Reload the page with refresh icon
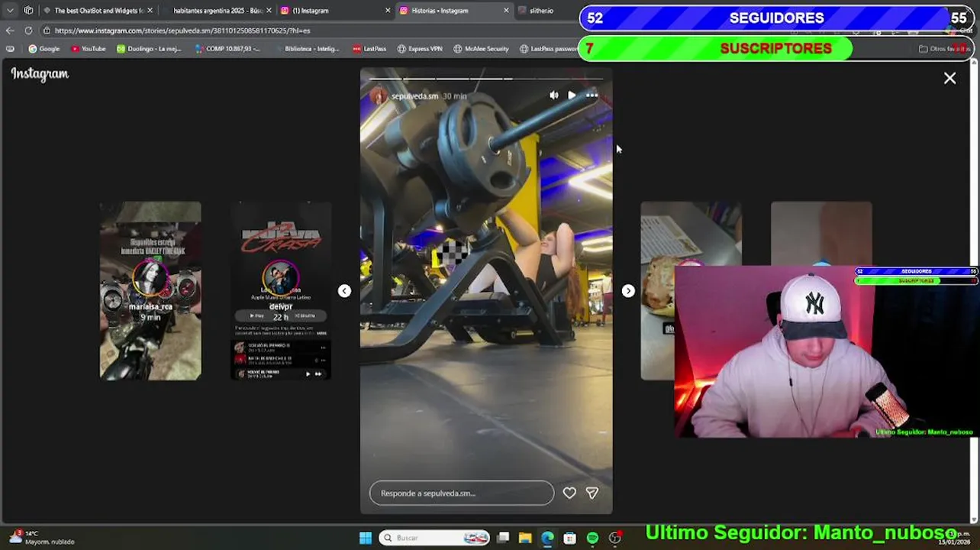The image size is (980, 550). pyautogui.click(x=28, y=31)
